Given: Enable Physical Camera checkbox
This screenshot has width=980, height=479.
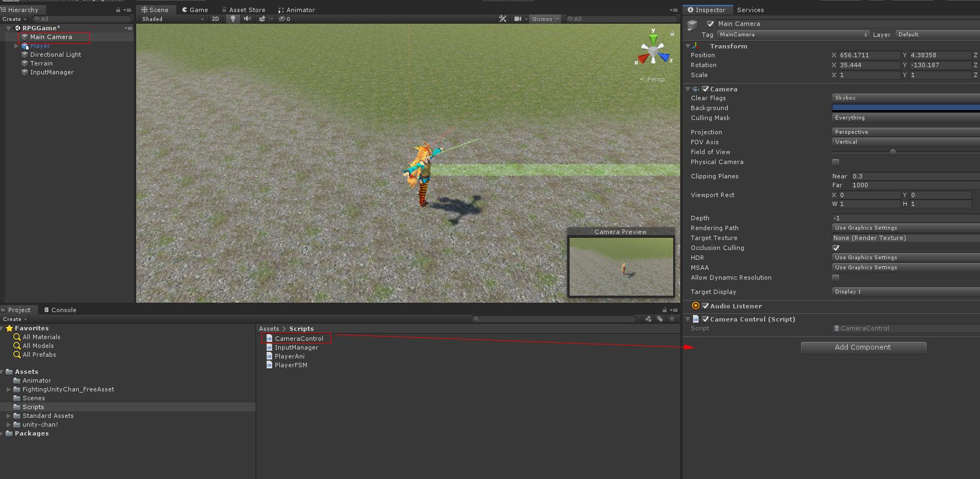Looking at the screenshot, I should coord(836,162).
